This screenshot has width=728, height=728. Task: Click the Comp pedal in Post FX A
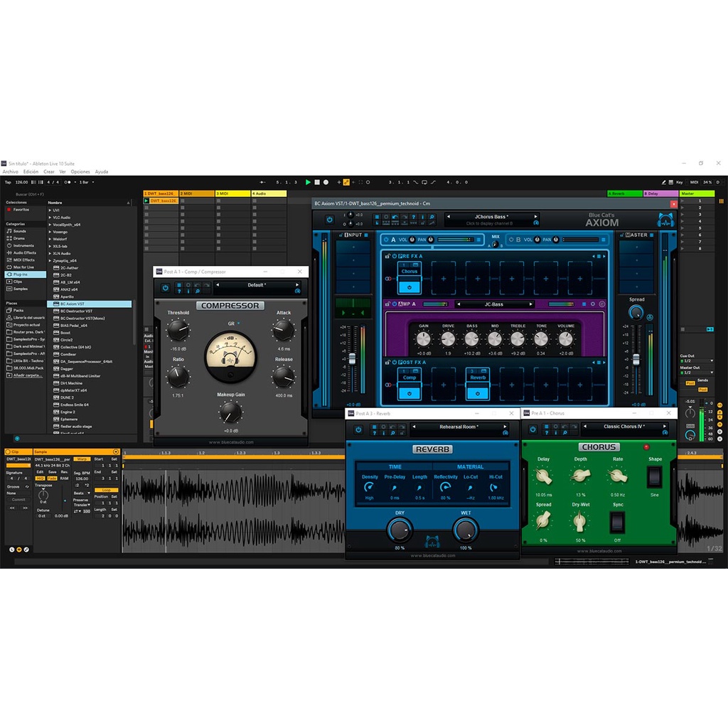[409, 384]
